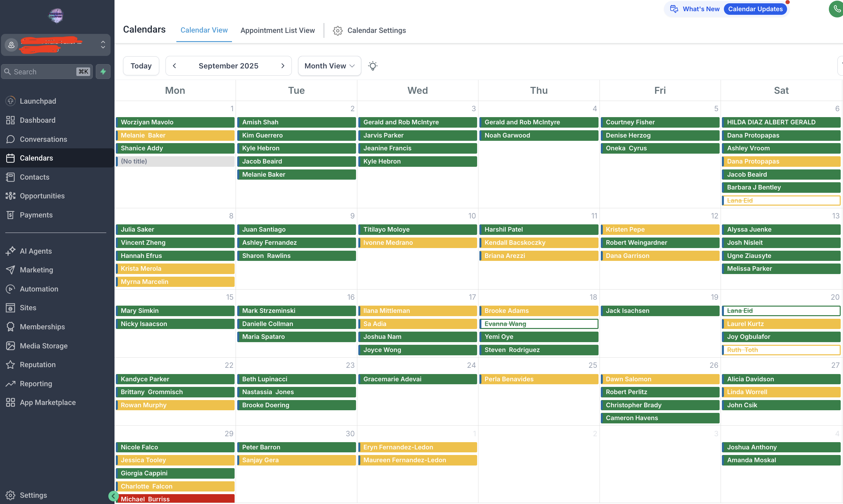Click the Today button
This screenshot has width=843, height=504.
coord(141,66)
